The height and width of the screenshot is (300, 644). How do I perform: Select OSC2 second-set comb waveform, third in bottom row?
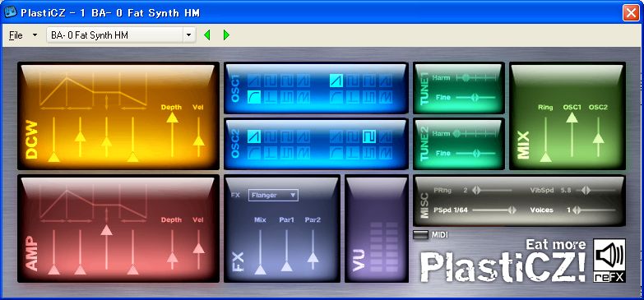(368, 153)
